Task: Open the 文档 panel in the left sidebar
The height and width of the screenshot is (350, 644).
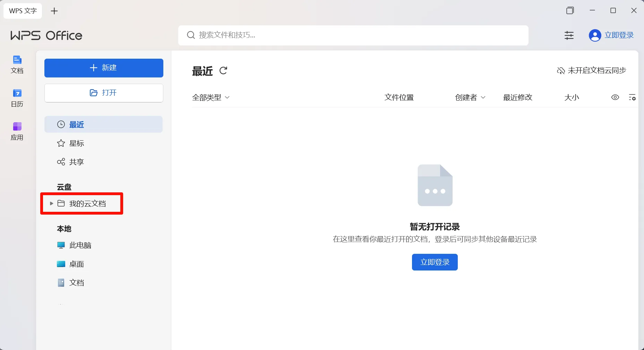Action: (17, 64)
